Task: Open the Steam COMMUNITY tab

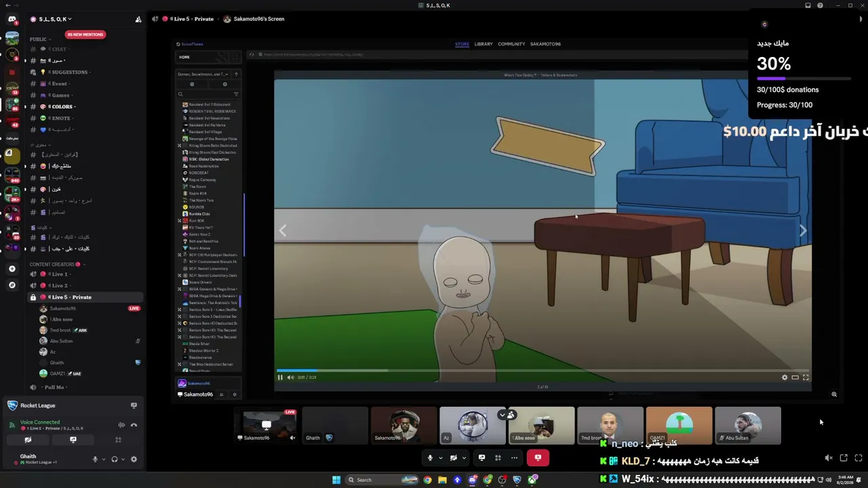Action: point(511,44)
